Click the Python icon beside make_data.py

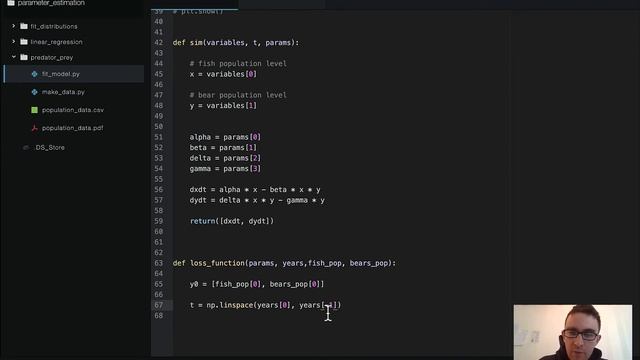click(34, 92)
